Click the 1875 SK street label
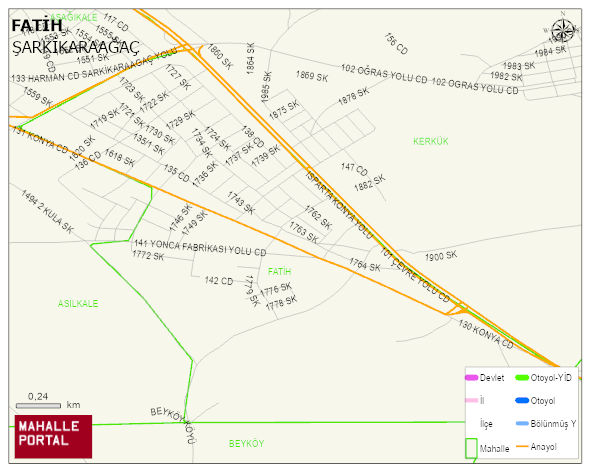Screen dimensions: 591x472 coord(284,110)
